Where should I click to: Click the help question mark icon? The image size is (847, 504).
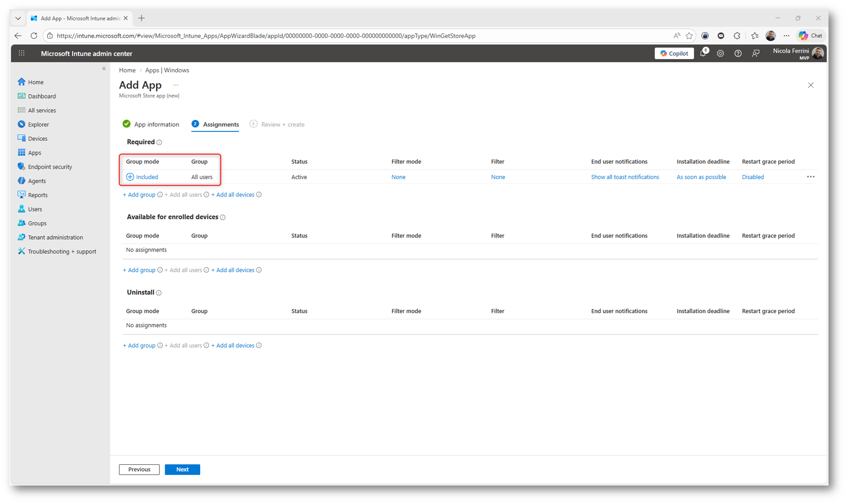[x=738, y=53]
